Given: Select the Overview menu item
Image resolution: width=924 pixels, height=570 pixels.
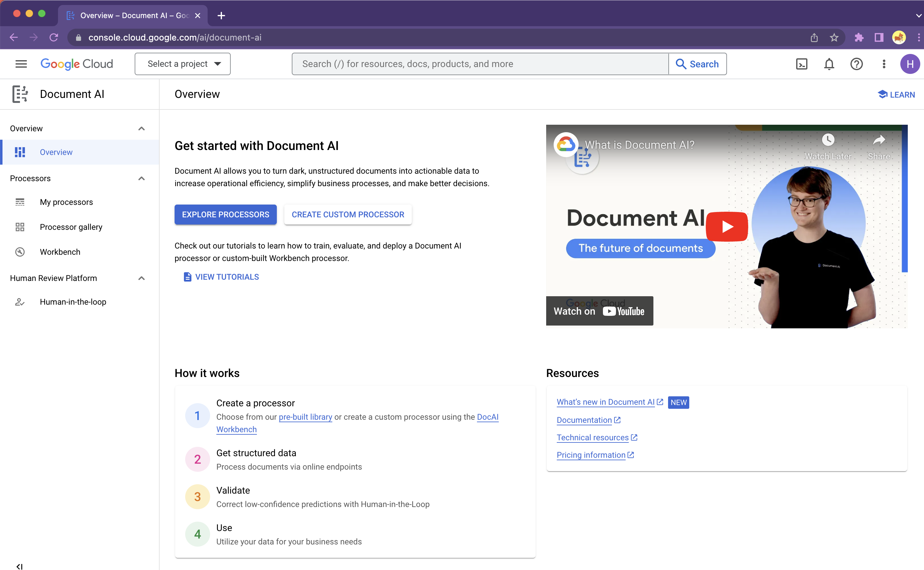Looking at the screenshot, I should pos(55,151).
